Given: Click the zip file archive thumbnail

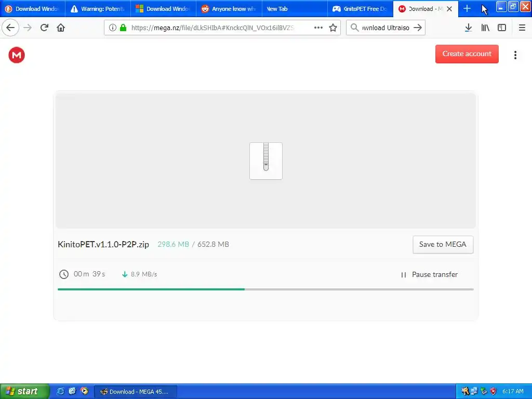Looking at the screenshot, I should point(266,161).
